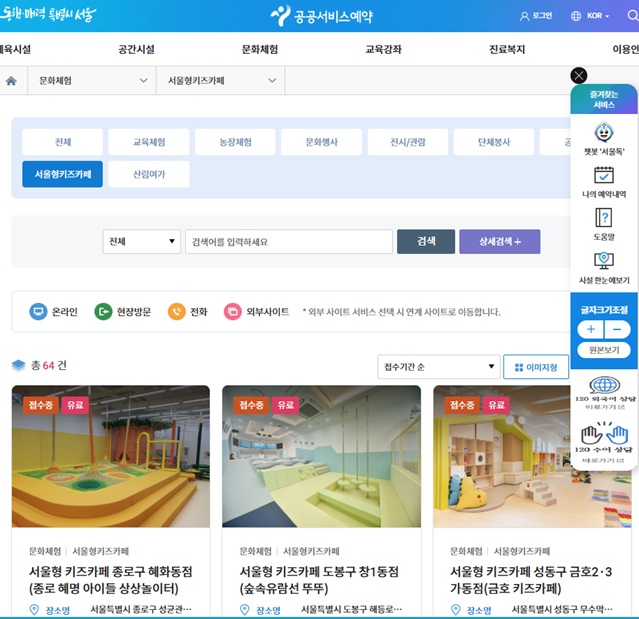Image resolution: width=639 pixels, height=619 pixels.
Task: Click the 전화 phone icon
Action: click(x=176, y=312)
